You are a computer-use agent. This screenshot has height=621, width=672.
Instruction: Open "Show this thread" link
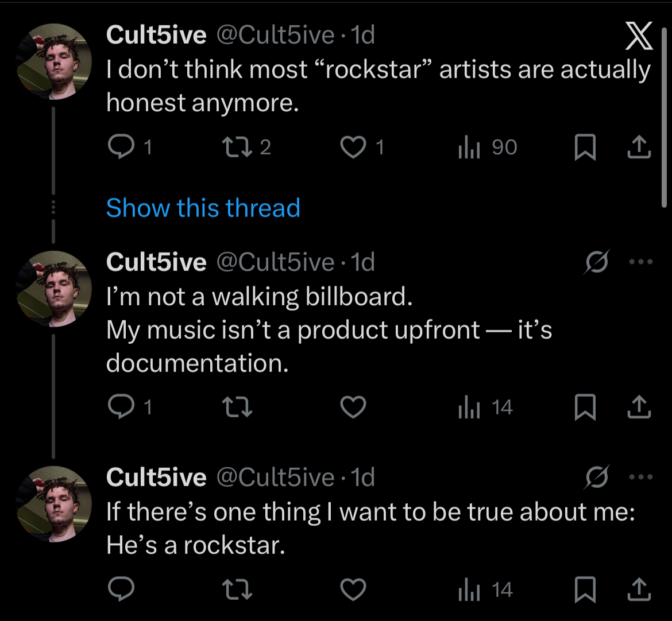tap(203, 208)
